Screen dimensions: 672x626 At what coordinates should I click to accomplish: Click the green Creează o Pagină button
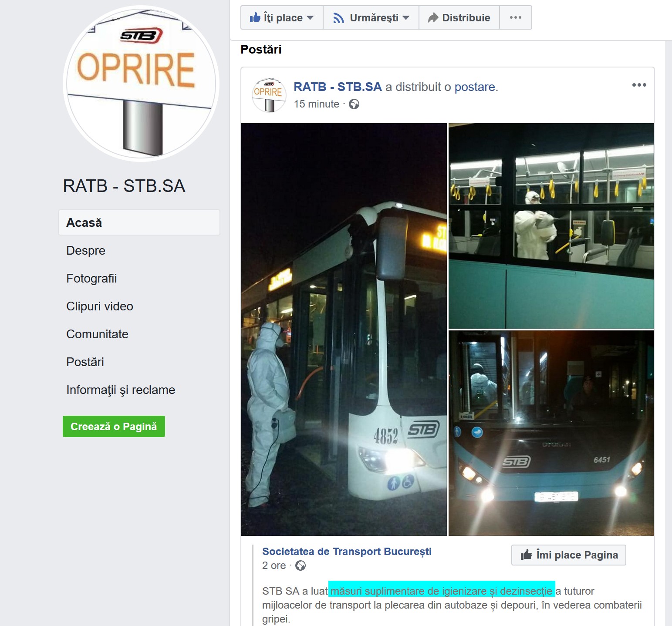(x=114, y=426)
